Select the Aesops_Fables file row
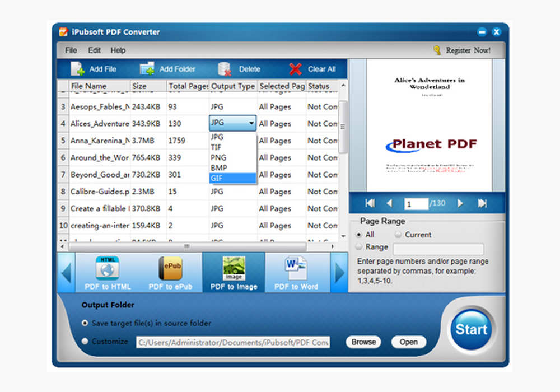This screenshot has width=560, height=392. (198, 106)
